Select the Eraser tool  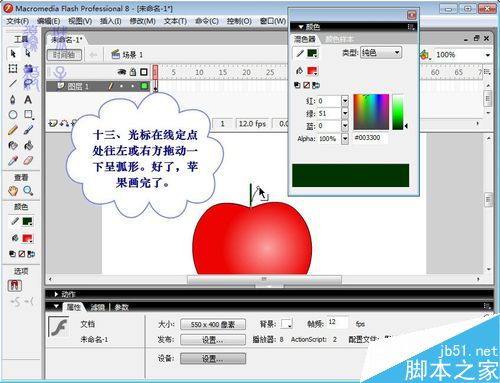[x=28, y=161]
